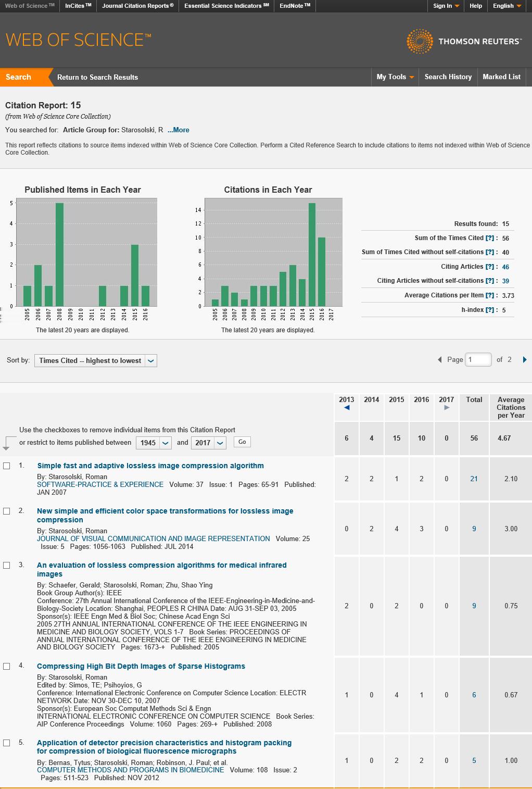Go to the next page arrow

pyautogui.click(x=525, y=360)
